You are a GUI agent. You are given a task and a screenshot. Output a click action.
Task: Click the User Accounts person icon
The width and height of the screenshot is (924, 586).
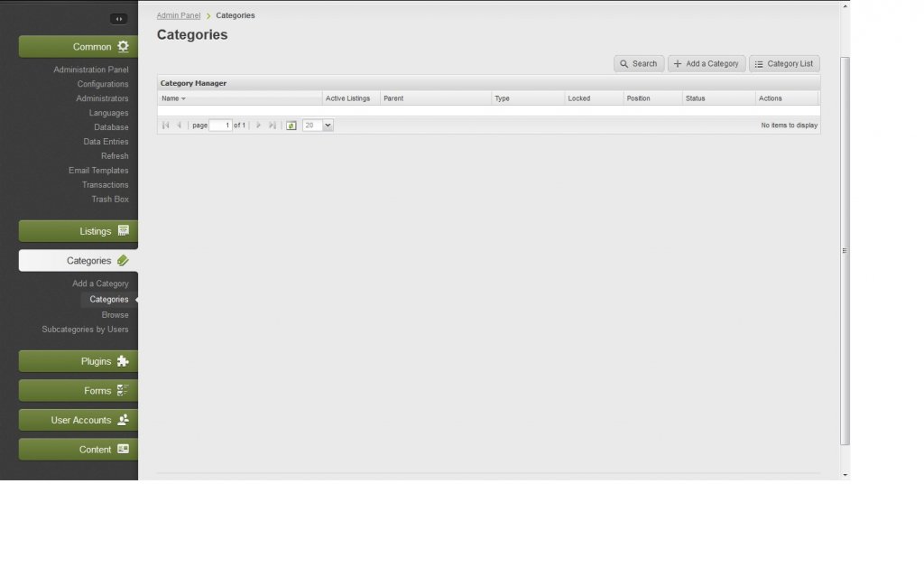123,419
